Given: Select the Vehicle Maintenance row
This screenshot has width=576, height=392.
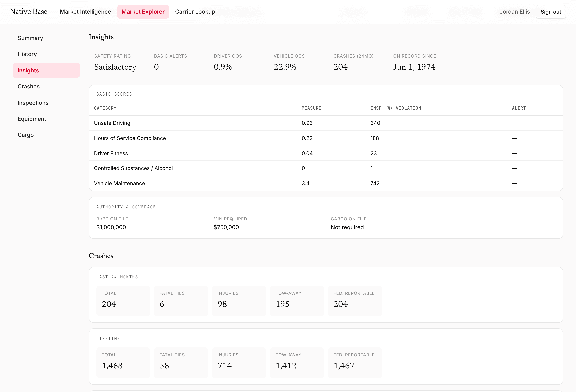Looking at the screenshot, I should [x=326, y=183].
